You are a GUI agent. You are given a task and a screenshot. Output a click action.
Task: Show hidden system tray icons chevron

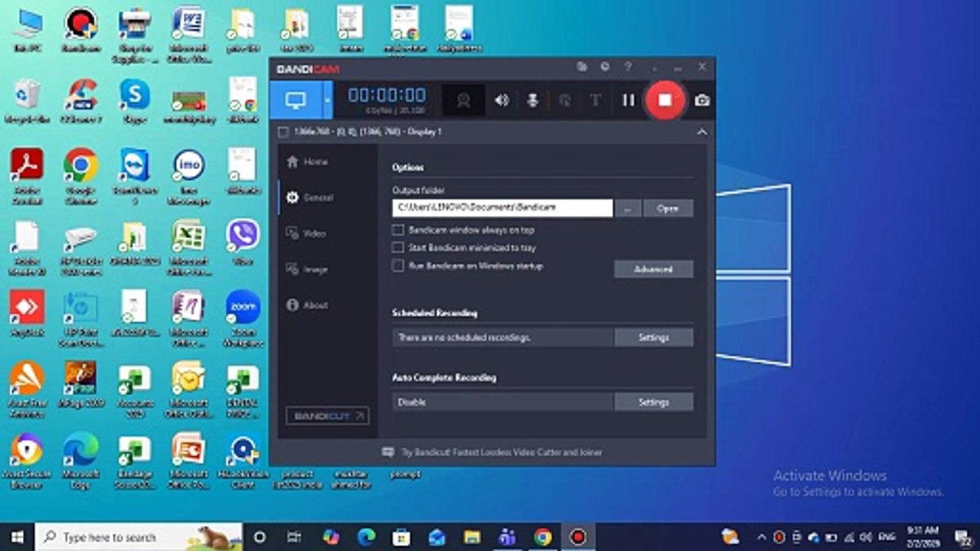point(761,537)
